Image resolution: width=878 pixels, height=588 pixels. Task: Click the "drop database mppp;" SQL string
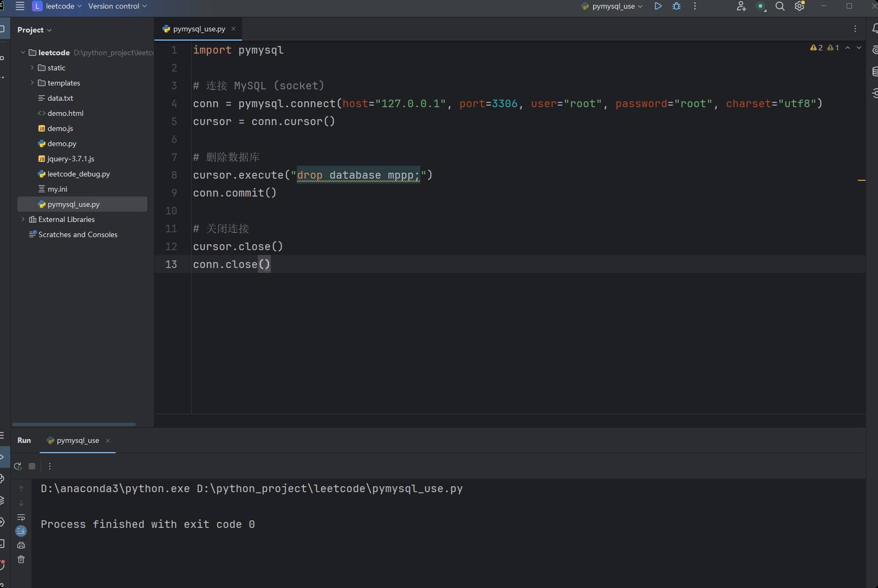pos(359,175)
